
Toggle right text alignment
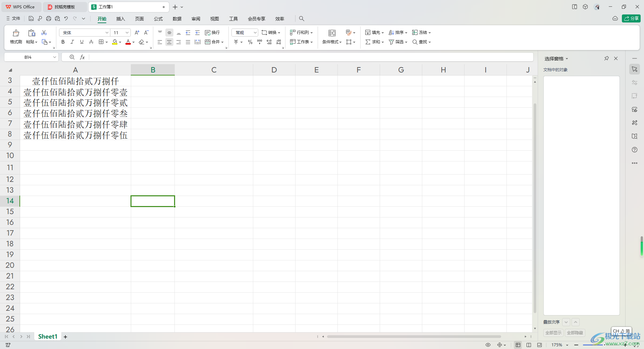point(179,42)
